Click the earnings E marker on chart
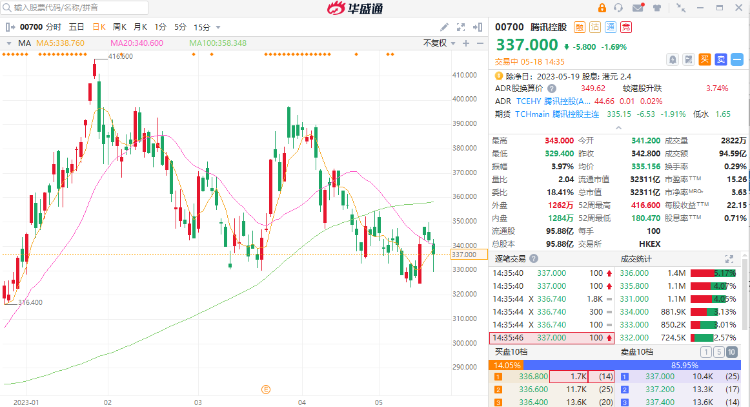 coord(266,389)
